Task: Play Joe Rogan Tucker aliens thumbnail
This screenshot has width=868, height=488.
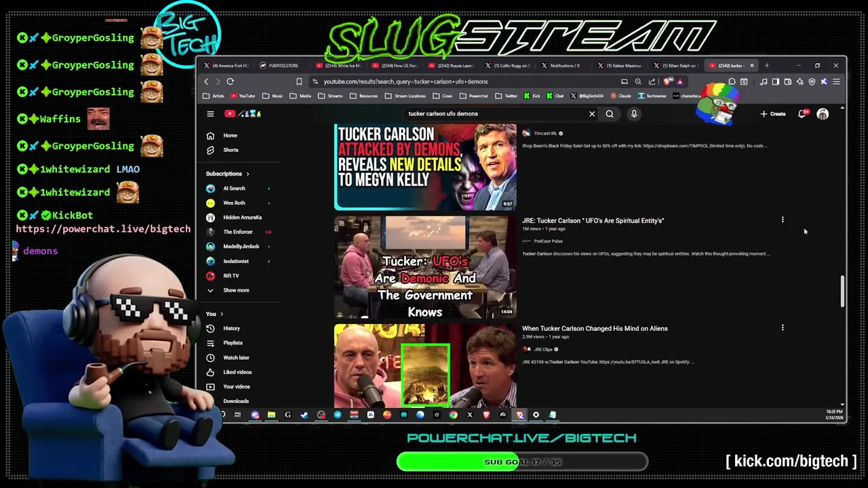Action: 425,365
